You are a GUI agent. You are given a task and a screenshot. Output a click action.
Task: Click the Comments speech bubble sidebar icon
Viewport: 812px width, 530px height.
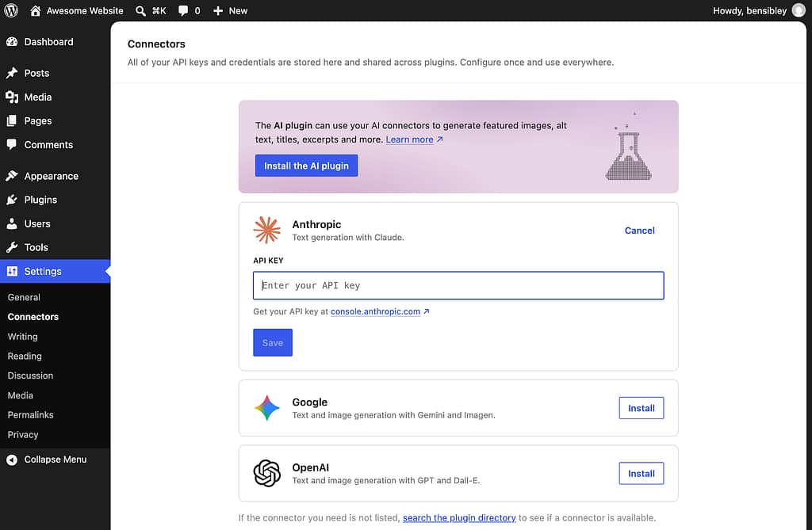tap(12, 144)
